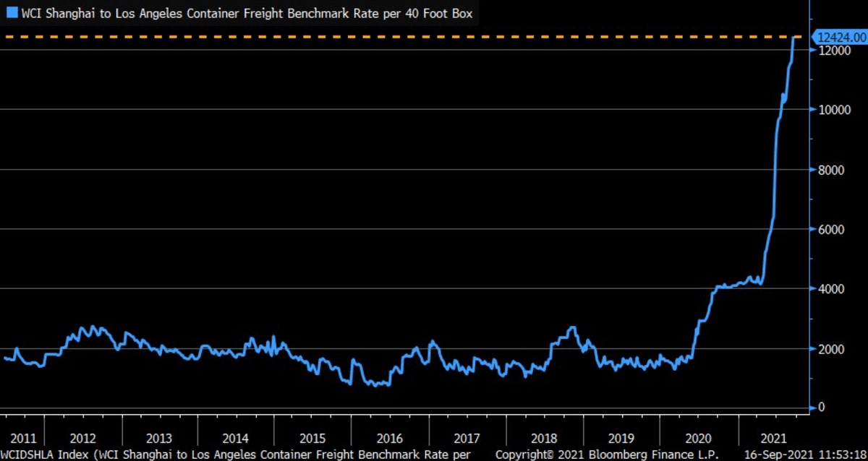Select the 2021 year marker on timeline

(x=775, y=438)
